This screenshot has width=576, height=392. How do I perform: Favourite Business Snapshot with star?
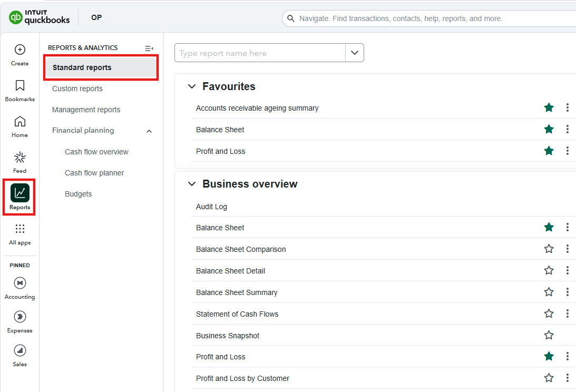pos(549,335)
